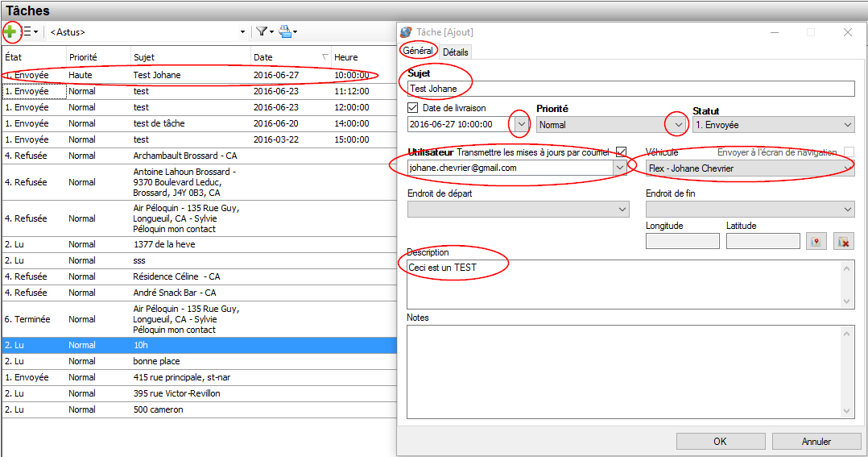Screen dimensions: 868x457
Task: Open the list view options icon
Action: pyautogui.click(x=28, y=32)
